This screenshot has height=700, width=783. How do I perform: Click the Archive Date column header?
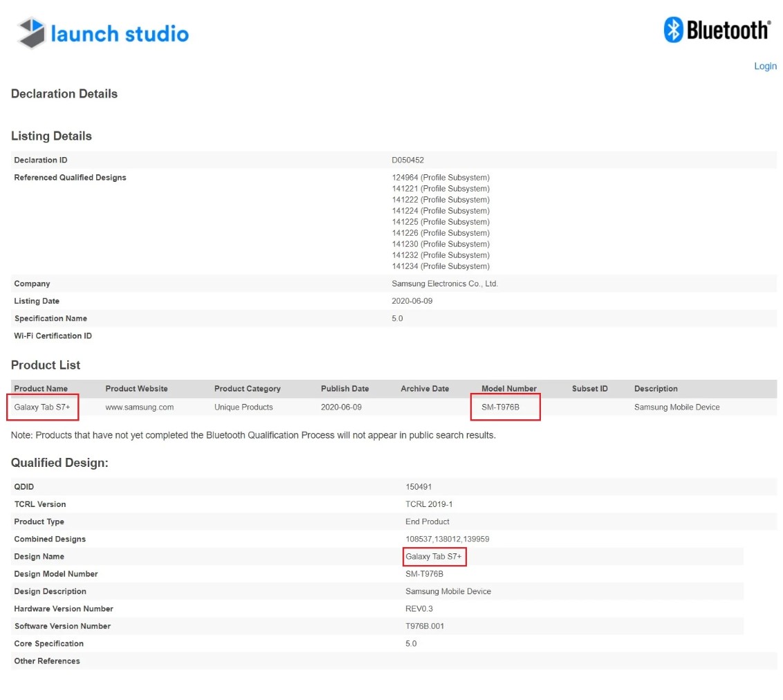coord(425,389)
